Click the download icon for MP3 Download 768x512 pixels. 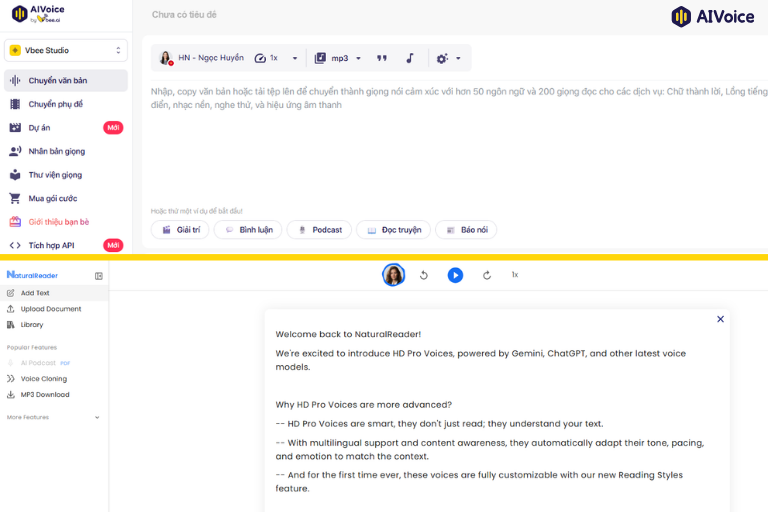tap(10, 394)
